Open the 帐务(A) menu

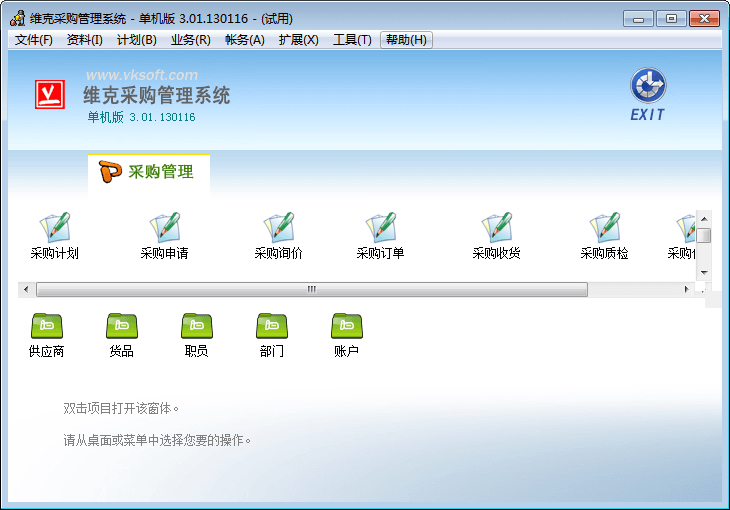245,40
